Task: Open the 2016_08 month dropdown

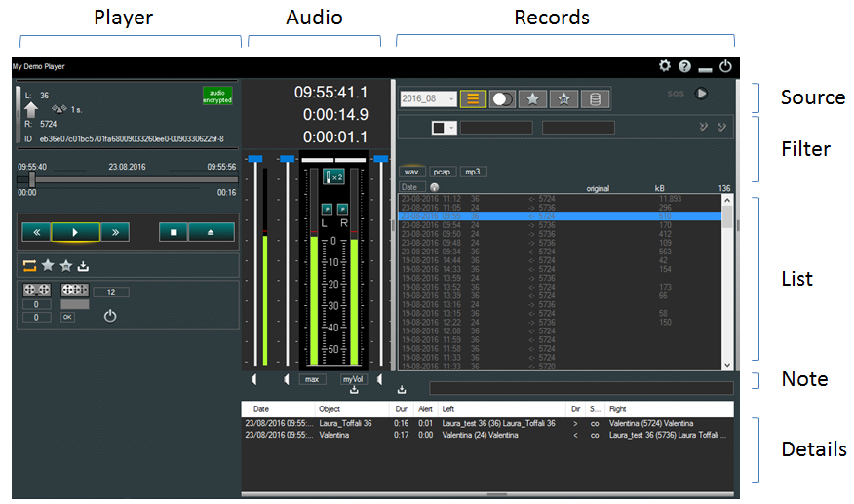Action: point(428,98)
